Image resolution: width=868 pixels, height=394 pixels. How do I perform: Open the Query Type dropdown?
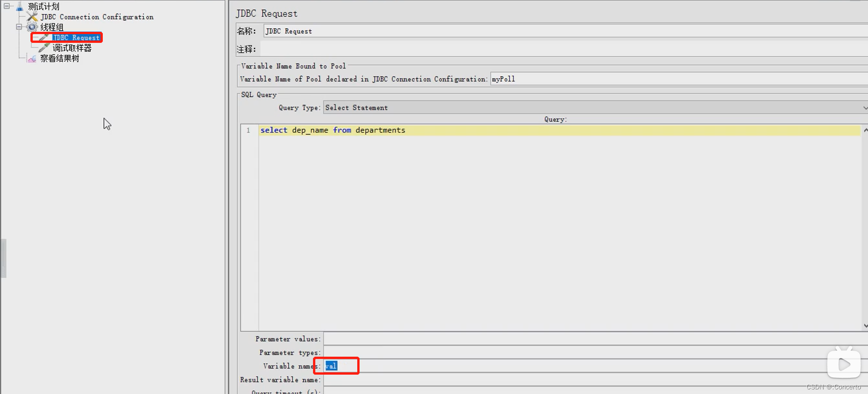pos(596,107)
